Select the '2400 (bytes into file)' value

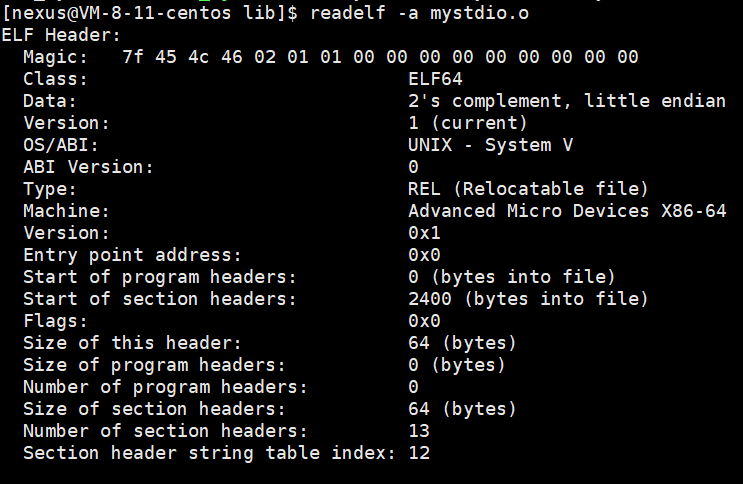pyautogui.click(x=528, y=299)
